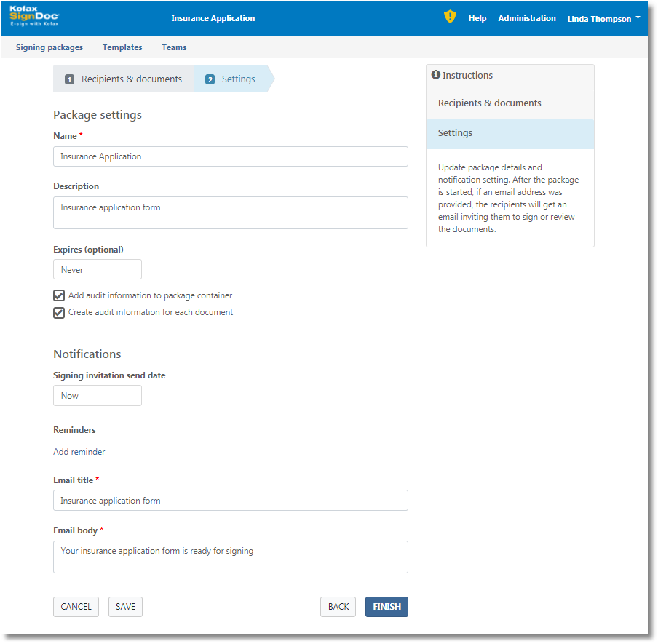This screenshot has width=658, height=644.
Task: Open the Expires date picker field
Action: pos(98,270)
